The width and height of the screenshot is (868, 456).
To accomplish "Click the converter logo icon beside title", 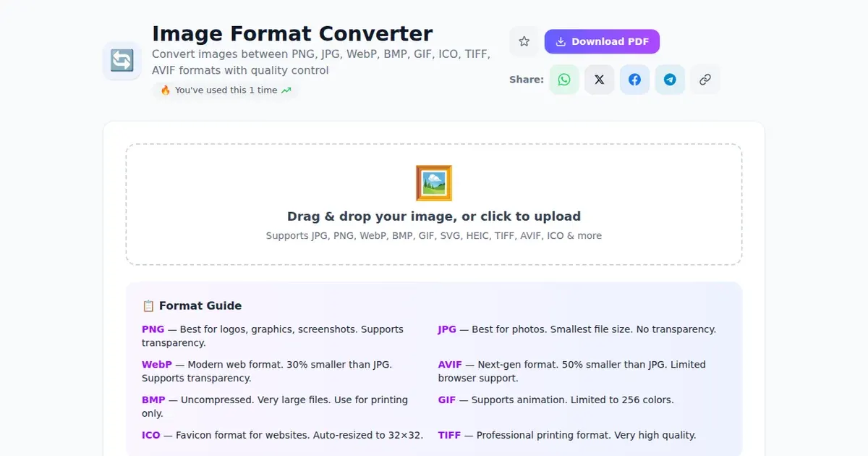I will 122,61.
